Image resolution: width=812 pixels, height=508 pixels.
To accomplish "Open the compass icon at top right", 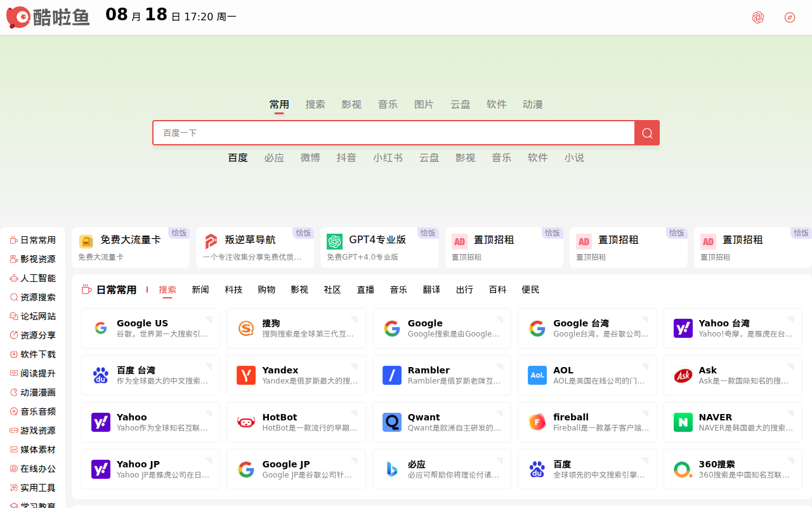I will point(790,17).
